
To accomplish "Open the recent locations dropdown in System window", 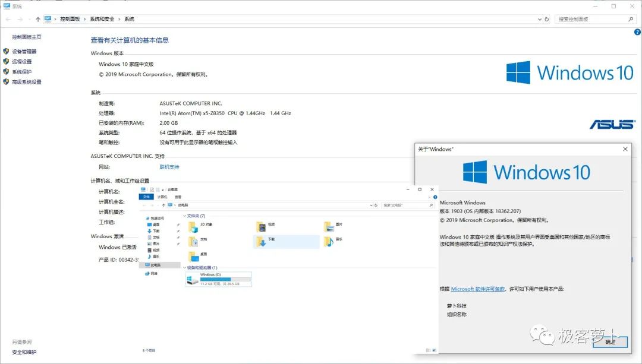I will (30, 19).
